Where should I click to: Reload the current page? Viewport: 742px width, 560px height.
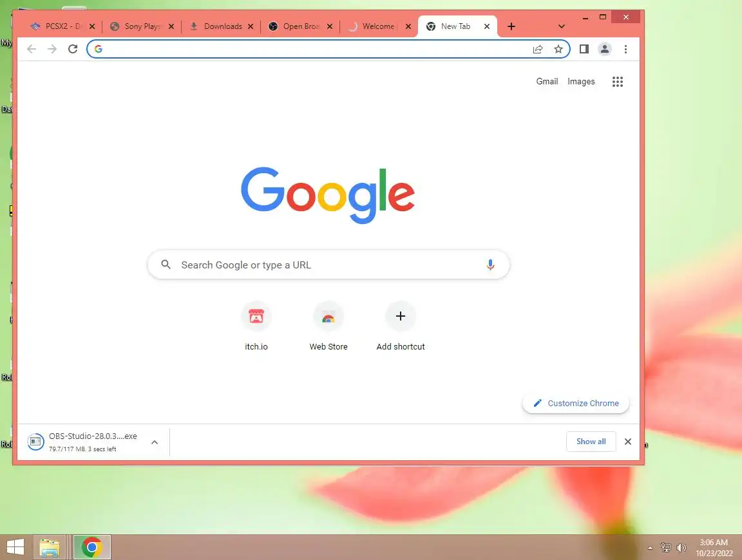coord(72,49)
